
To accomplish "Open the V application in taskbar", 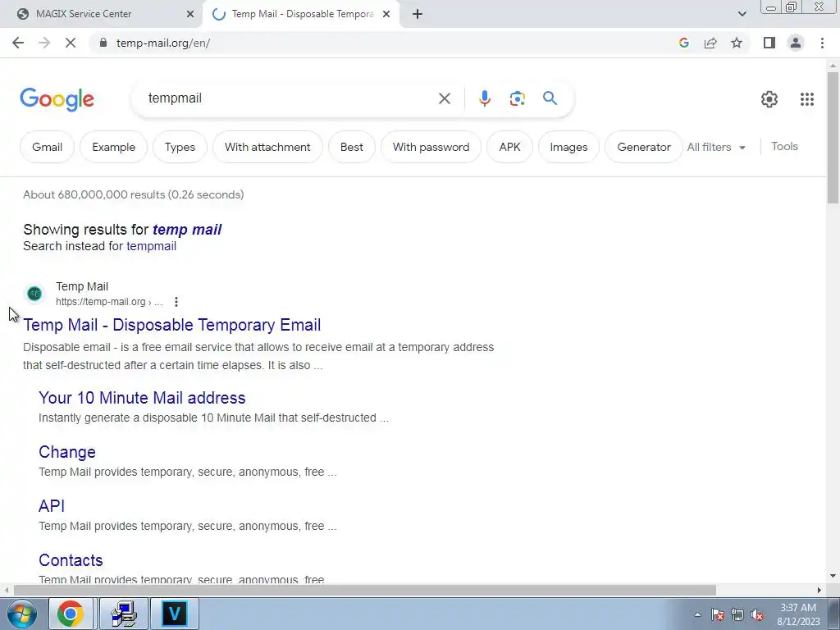I will point(175,614).
